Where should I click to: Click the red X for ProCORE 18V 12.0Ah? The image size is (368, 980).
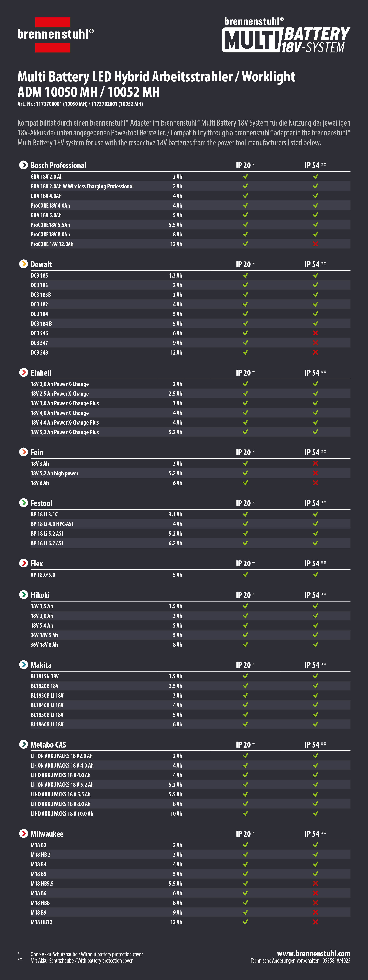click(315, 244)
